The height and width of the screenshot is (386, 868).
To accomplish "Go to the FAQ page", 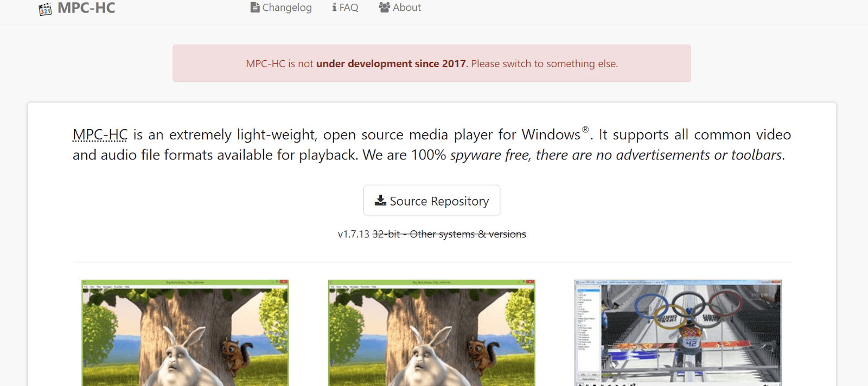I will 349,8.
